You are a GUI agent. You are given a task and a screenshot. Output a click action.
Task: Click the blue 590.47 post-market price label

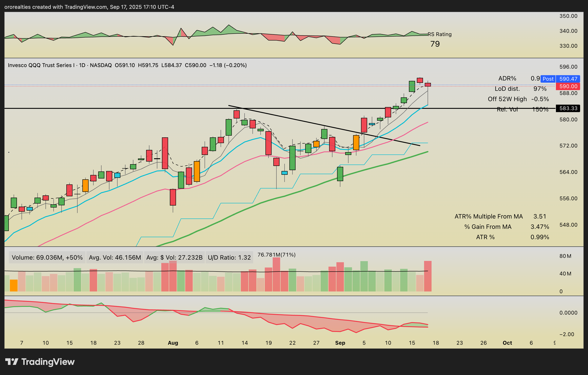coord(568,79)
